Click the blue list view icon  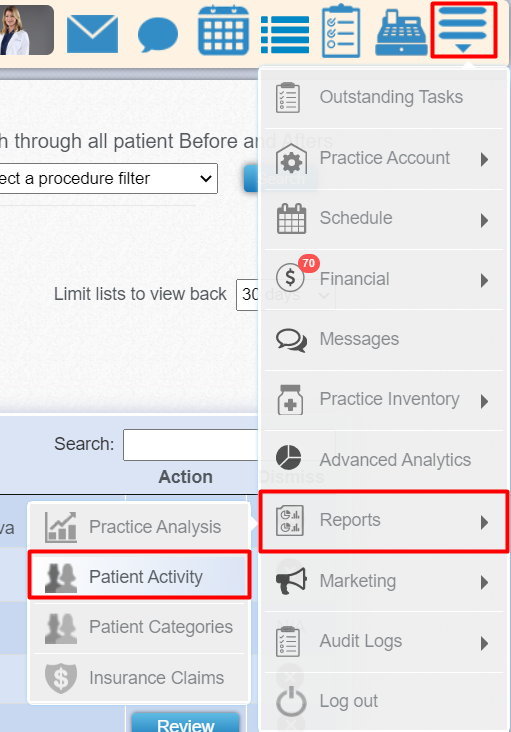[285, 35]
